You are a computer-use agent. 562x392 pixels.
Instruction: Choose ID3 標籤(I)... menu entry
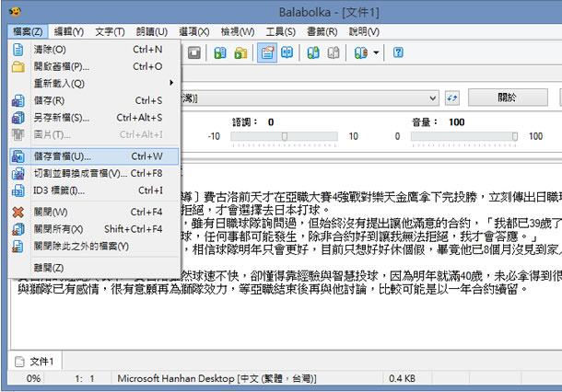94,190
